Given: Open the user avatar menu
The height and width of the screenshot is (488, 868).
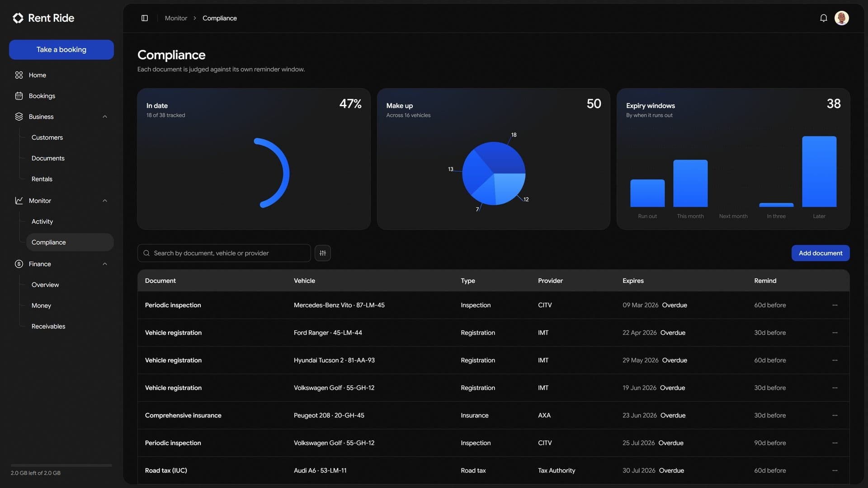Looking at the screenshot, I should coord(841,18).
